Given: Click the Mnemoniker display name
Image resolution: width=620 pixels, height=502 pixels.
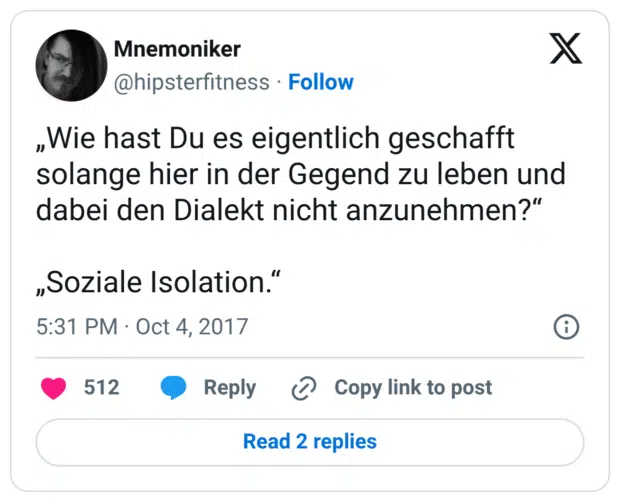Looking at the screenshot, I should pos(177,49).
